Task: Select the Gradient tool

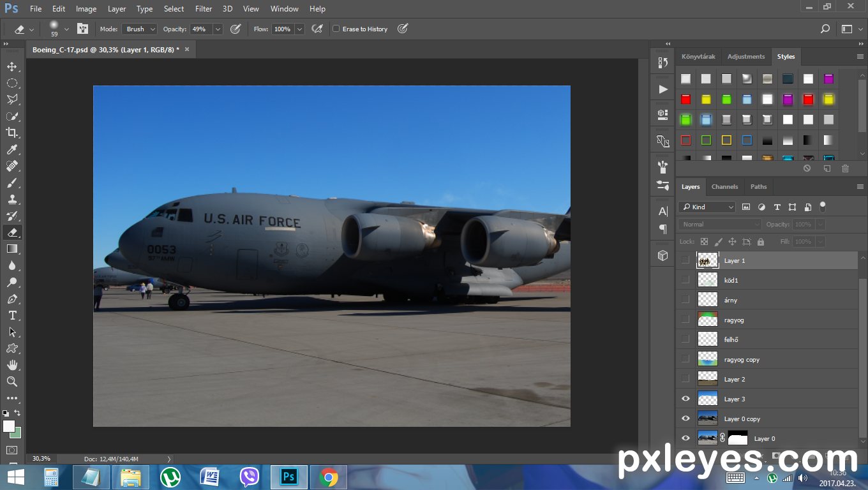Action: point(11,249)
